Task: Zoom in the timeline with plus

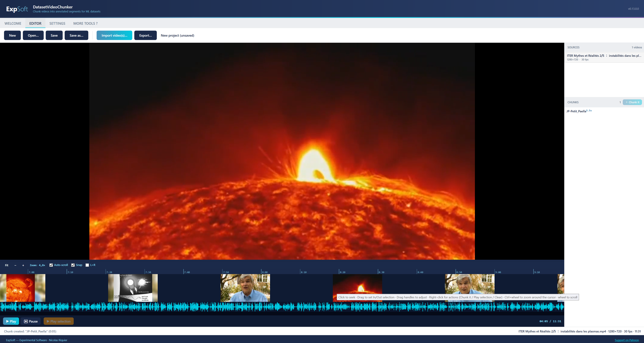Action: pos(23,265)
